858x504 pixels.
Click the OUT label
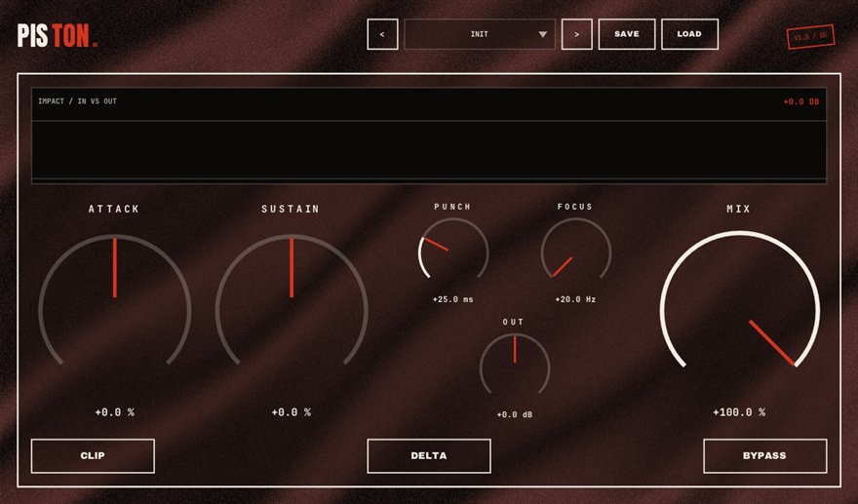(513, 323)
